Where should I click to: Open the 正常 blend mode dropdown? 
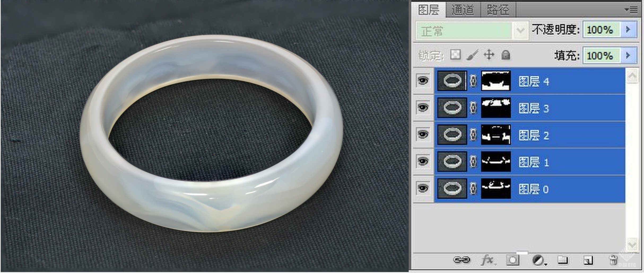[x=520, y=31]
